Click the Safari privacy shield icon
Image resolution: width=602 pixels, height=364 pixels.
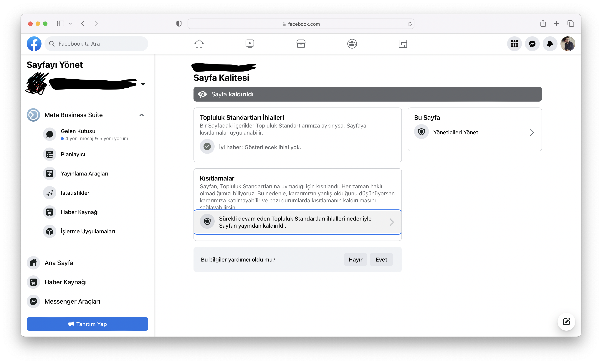(x=179, y=24)
